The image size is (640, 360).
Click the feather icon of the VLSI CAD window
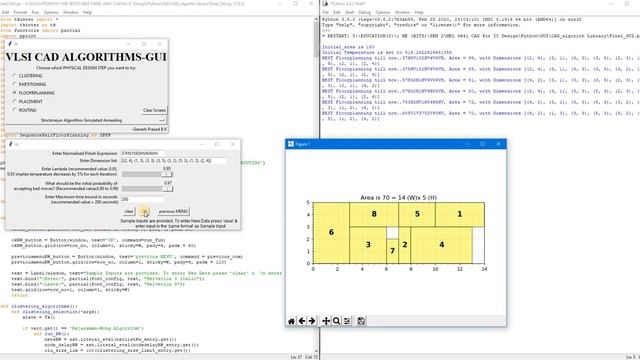click(x=10, y=44)
